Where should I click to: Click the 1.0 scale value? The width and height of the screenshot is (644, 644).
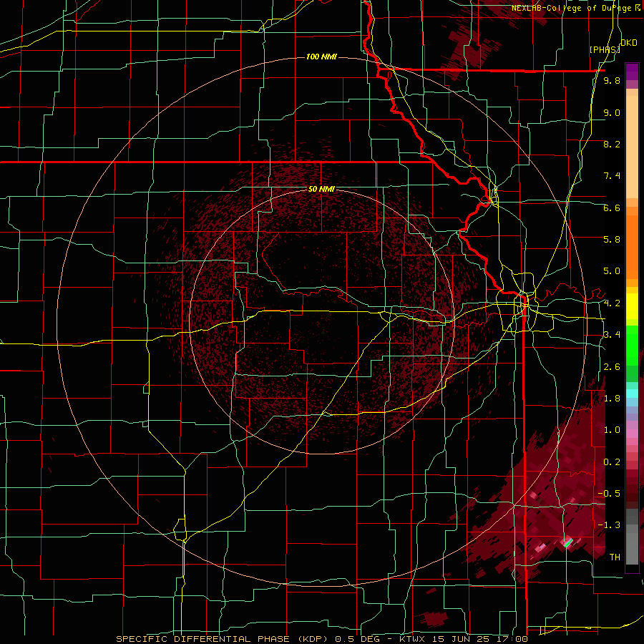click(x=612, y=430)
